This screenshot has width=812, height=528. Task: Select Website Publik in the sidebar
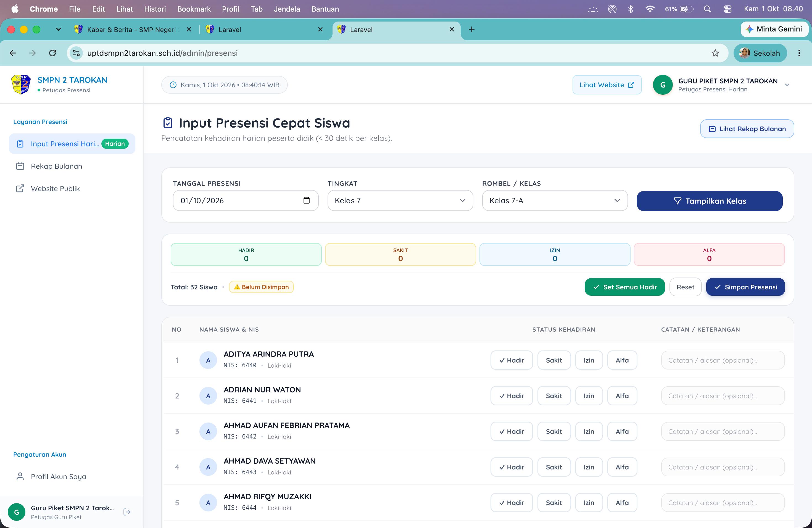[x=72, y=189]
